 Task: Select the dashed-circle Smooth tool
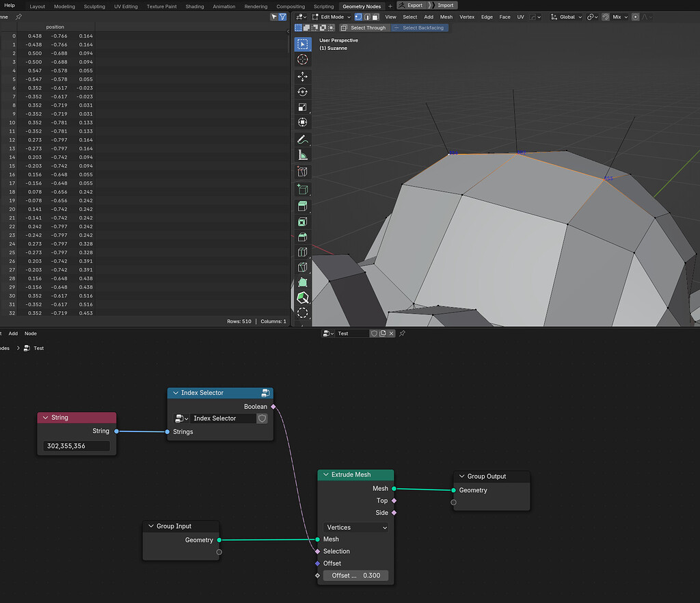303,313
